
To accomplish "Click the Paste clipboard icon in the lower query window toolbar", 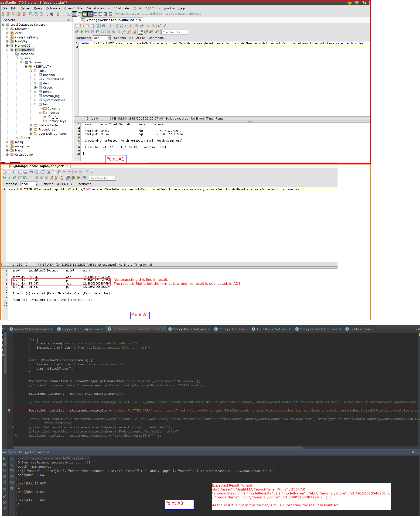I will pyautogui.click(x=59, y=172).
